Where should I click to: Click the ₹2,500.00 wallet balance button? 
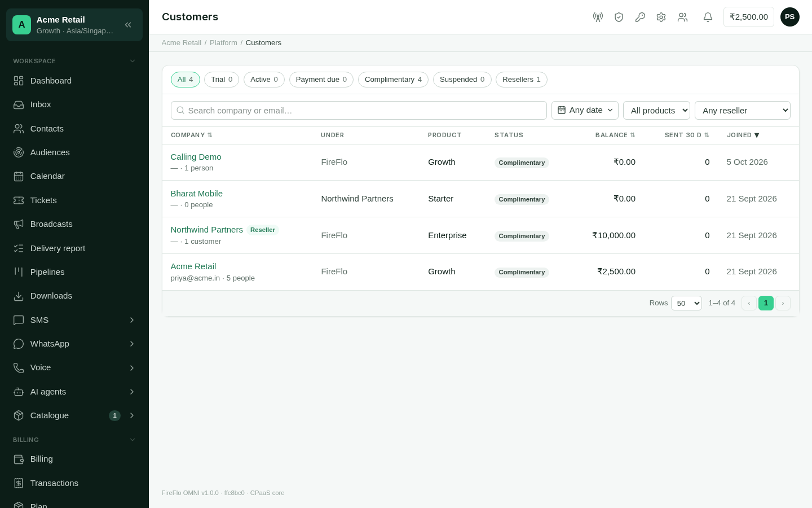coord(749,17)
